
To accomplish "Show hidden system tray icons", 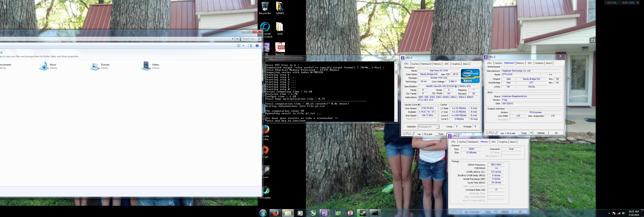I will coord(609,213).
